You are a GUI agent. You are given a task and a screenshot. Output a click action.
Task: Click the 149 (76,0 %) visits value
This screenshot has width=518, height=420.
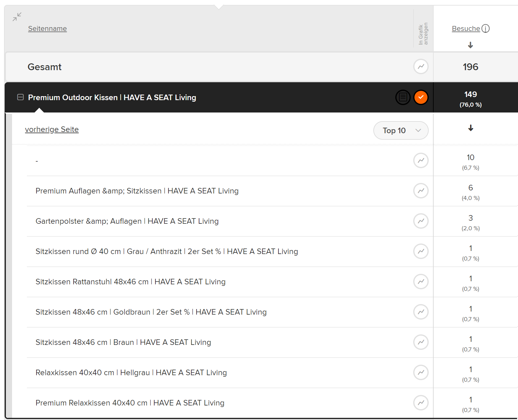470,99
